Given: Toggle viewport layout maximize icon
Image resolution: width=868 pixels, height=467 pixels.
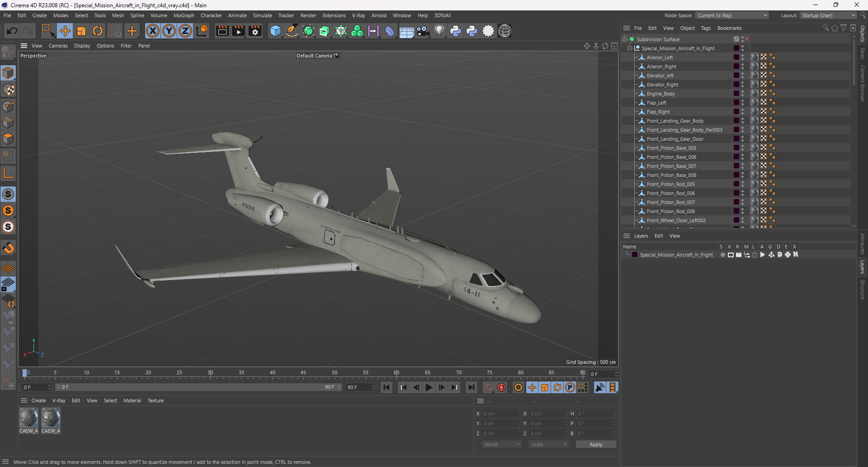Looking at the screenshot, I should pos(614,46).
